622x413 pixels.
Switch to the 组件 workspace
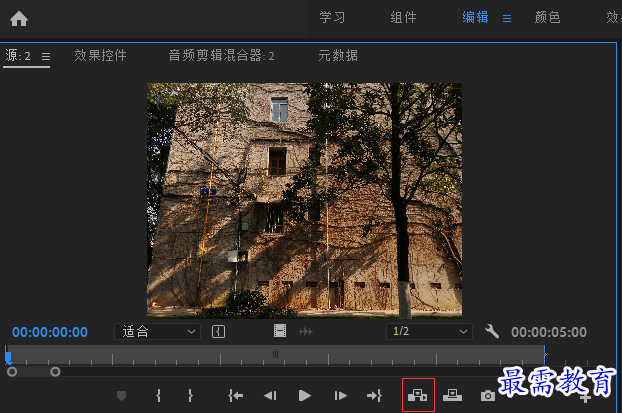(403, 17)
